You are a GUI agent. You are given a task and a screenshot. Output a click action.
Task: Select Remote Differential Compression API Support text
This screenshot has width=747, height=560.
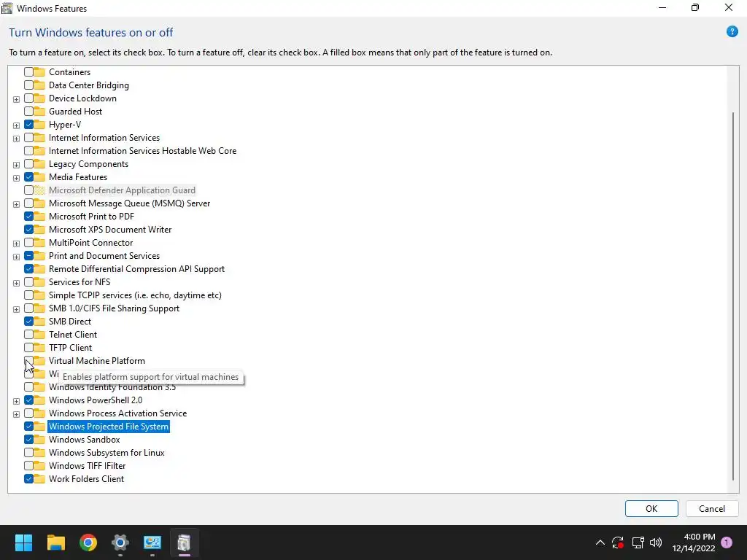[136, 268]
